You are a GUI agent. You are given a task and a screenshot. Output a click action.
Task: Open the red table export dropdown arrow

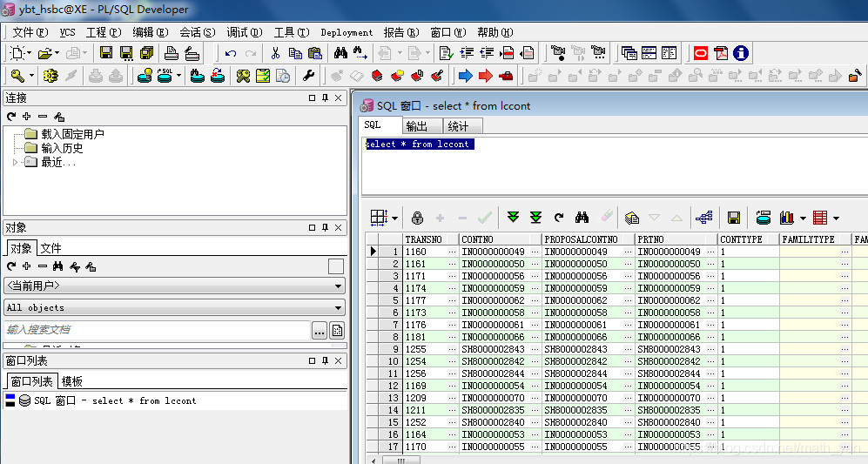(x=836, y=219)
